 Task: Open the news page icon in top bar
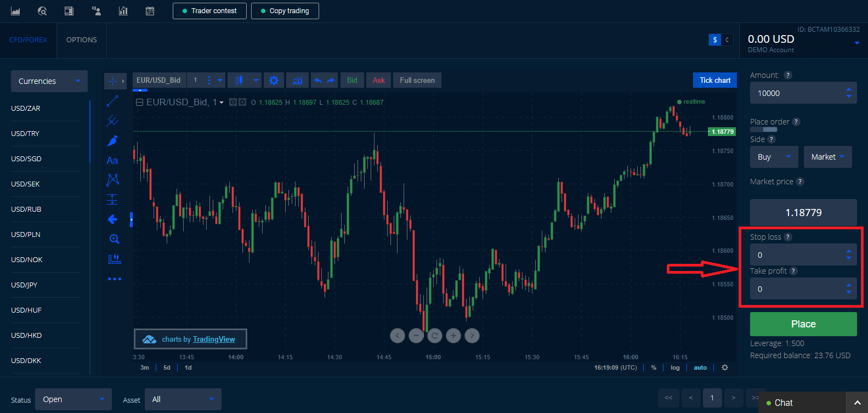[x=69, y=11]
